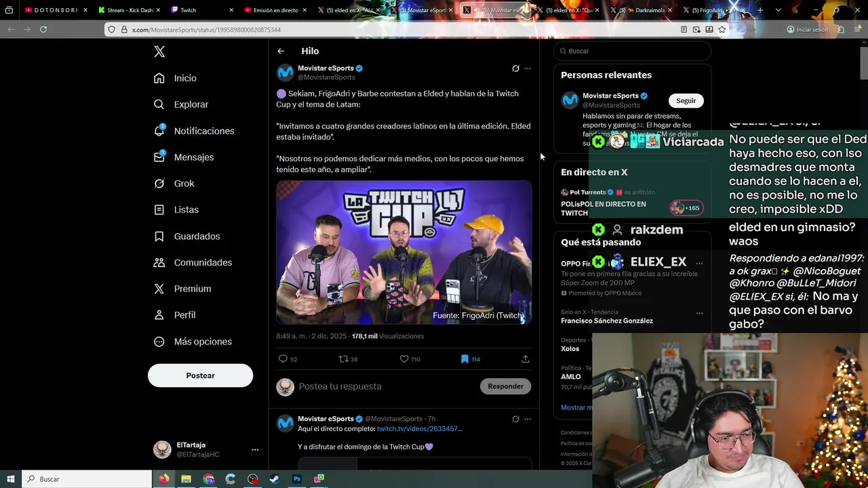Viewport: 868px width, 488px height.
Task: Bookmark this page with star icon
Action: 722,30
